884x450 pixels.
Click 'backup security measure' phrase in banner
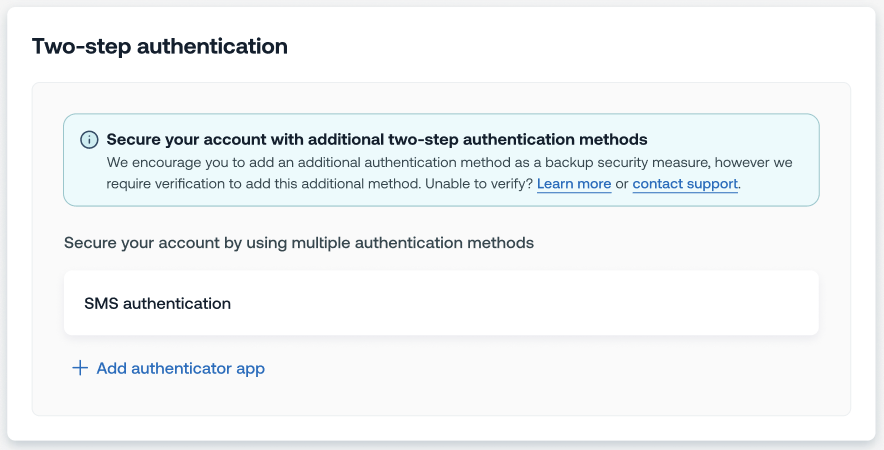coord(620,162)
